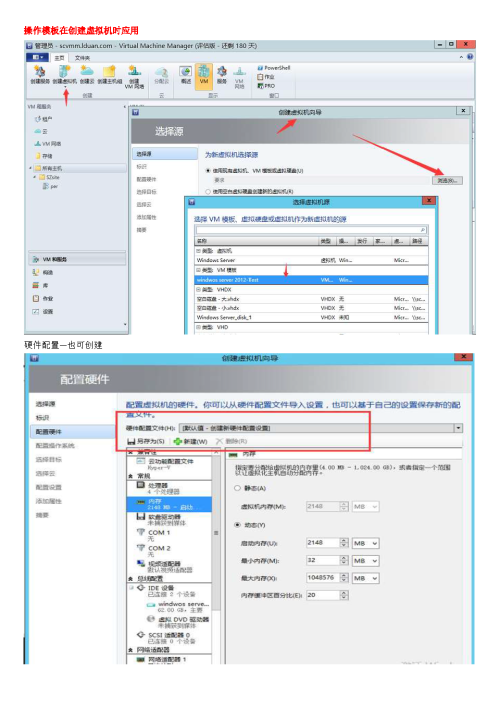The height and width of the screenshot is (707, 500).
Task: Select 内存 in the hardware list
Action: [x=169, y=504]
